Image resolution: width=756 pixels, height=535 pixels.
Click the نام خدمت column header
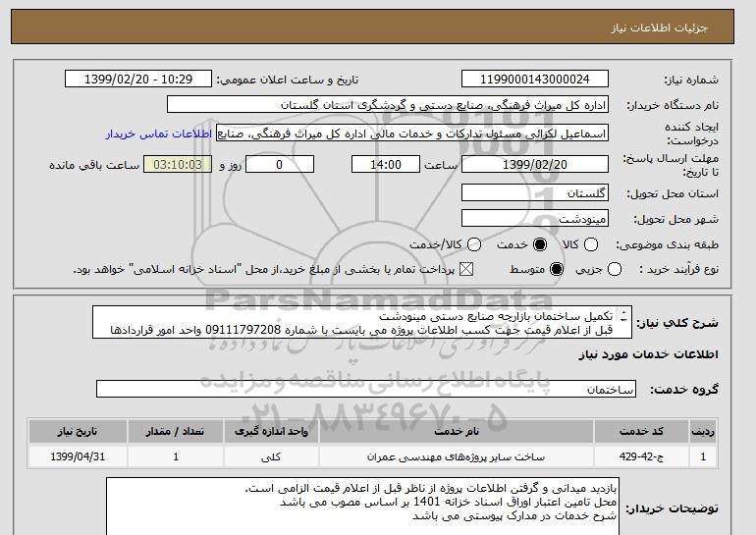(x=457, y=431)
